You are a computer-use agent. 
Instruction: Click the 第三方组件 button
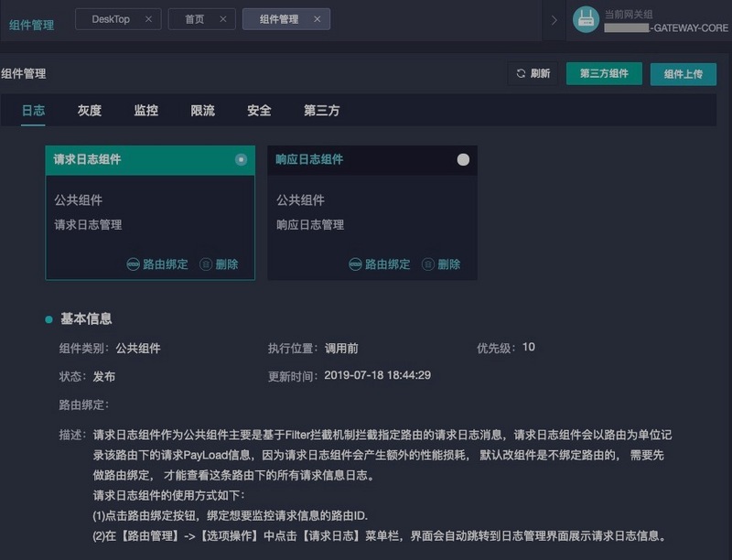(x=604, y=73)
